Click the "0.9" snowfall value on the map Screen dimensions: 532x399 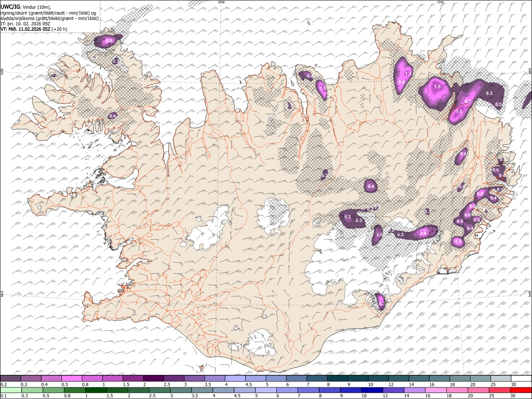pos(458,241)
